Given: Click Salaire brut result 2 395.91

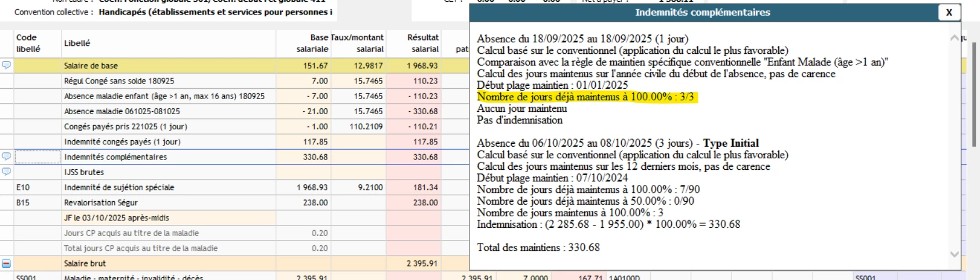Looking at the screenshot, I should coord(422,263).
